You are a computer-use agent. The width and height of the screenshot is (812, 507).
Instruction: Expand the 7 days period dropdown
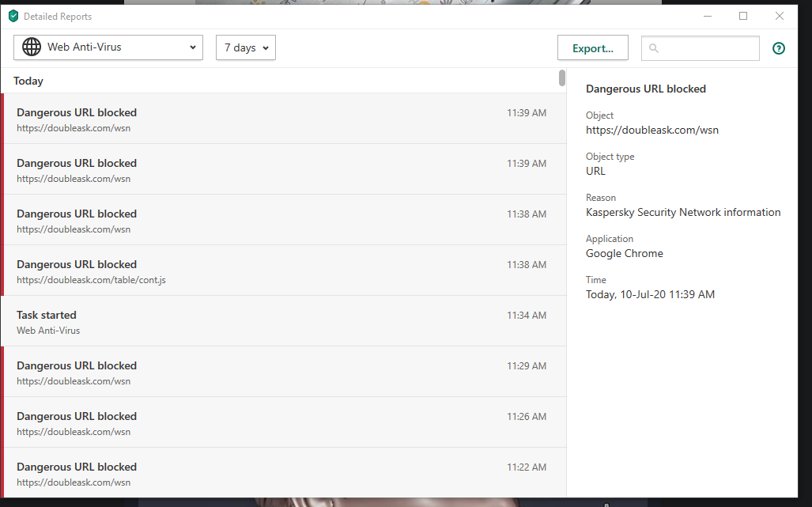pos(245,47)
